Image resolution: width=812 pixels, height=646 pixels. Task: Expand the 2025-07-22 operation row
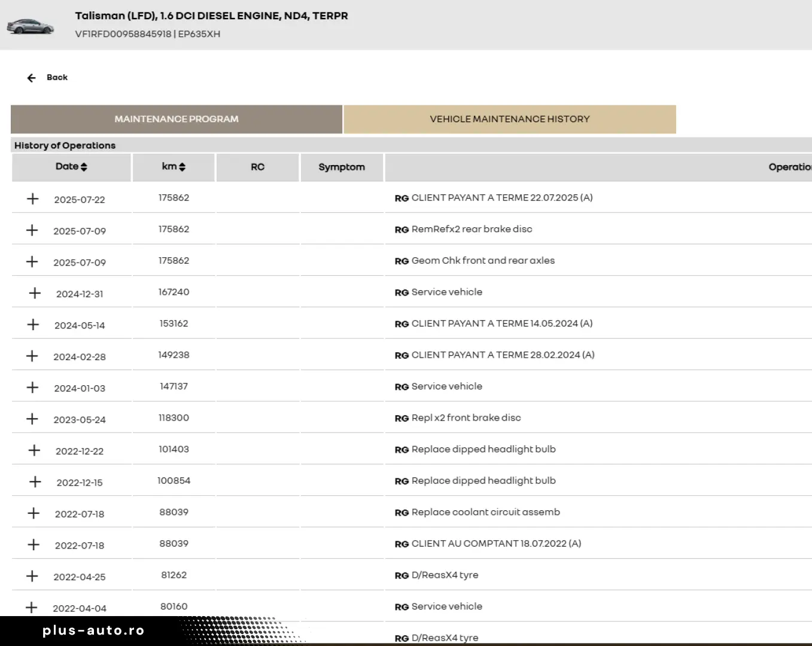[x=33, y=199]
